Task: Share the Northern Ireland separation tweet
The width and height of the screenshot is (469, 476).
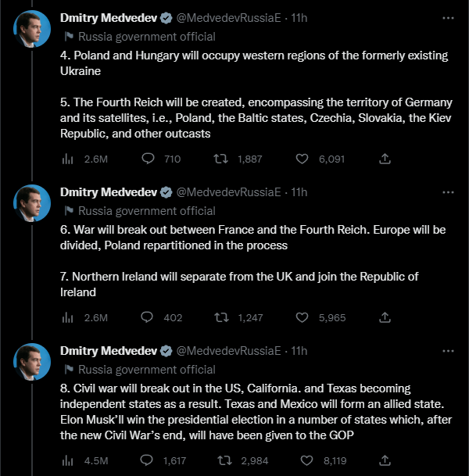Action: [x=385, y=317]
